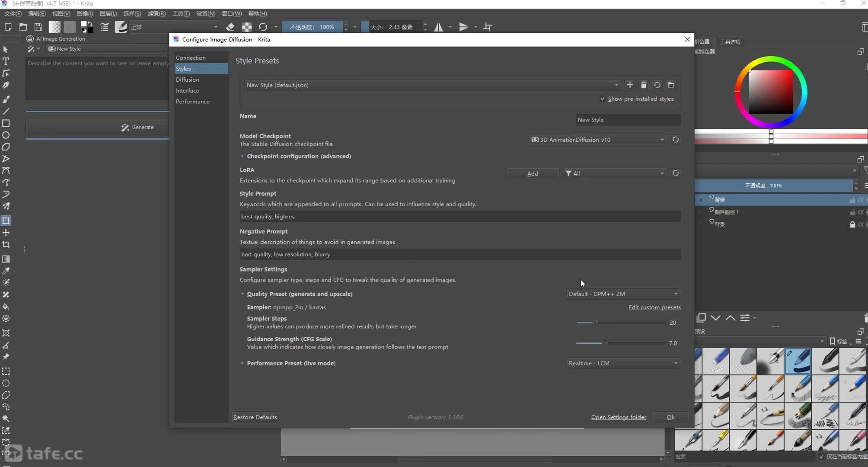Screen dimensions: 868x467
Task: Toggle Show pre-installed styles checkbox
Action: click(x=603, y=99)
